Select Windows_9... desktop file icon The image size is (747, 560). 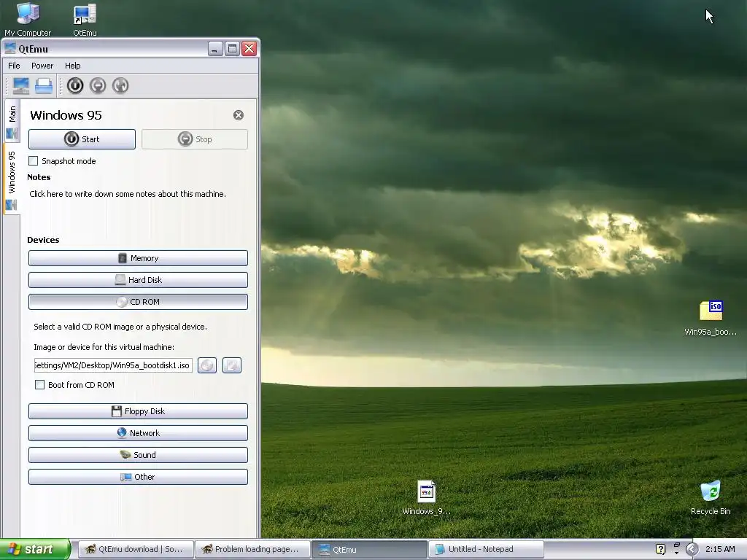[x=426, y=497]
